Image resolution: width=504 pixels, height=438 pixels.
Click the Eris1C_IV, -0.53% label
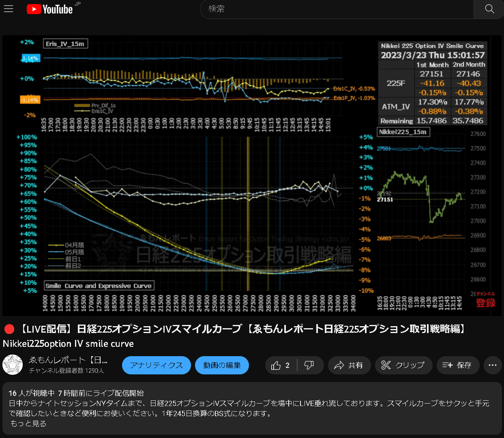(x=354, y=89)
